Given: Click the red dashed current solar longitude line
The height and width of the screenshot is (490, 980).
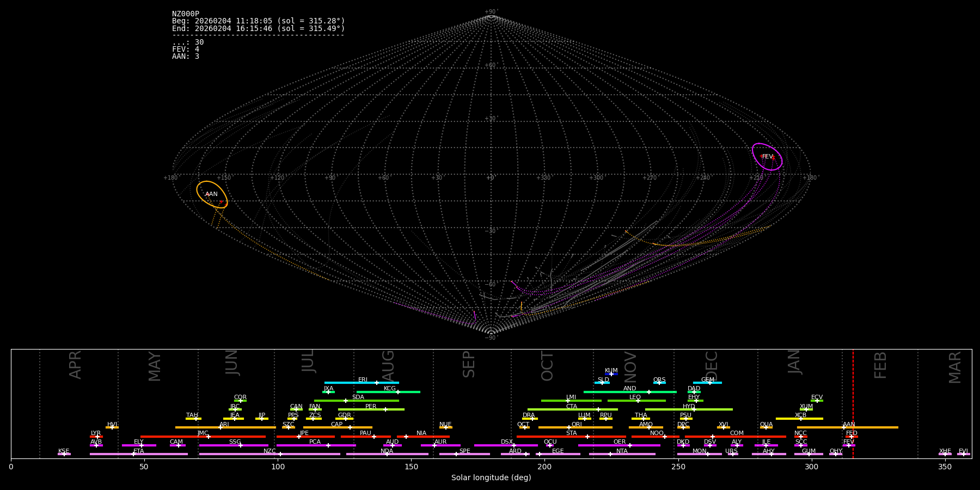Looking at the screenshot, I should (x=853, y=403).
